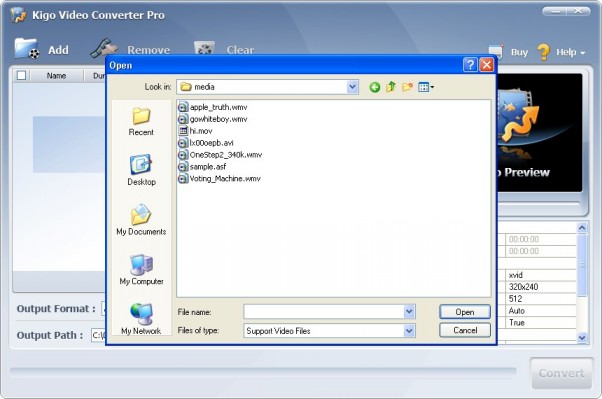Click the 512 bitrate value
Screen dimensions: 602x399
click(515, 299)
